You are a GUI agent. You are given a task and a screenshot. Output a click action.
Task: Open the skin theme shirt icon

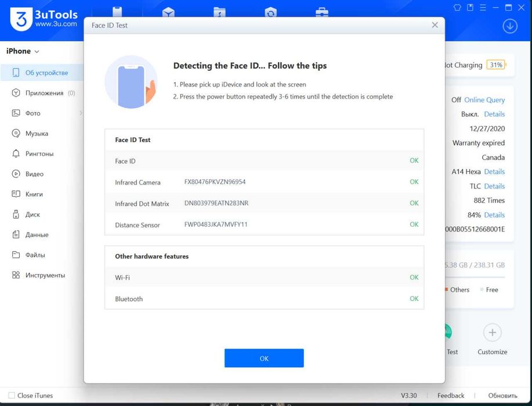point(457,8)
